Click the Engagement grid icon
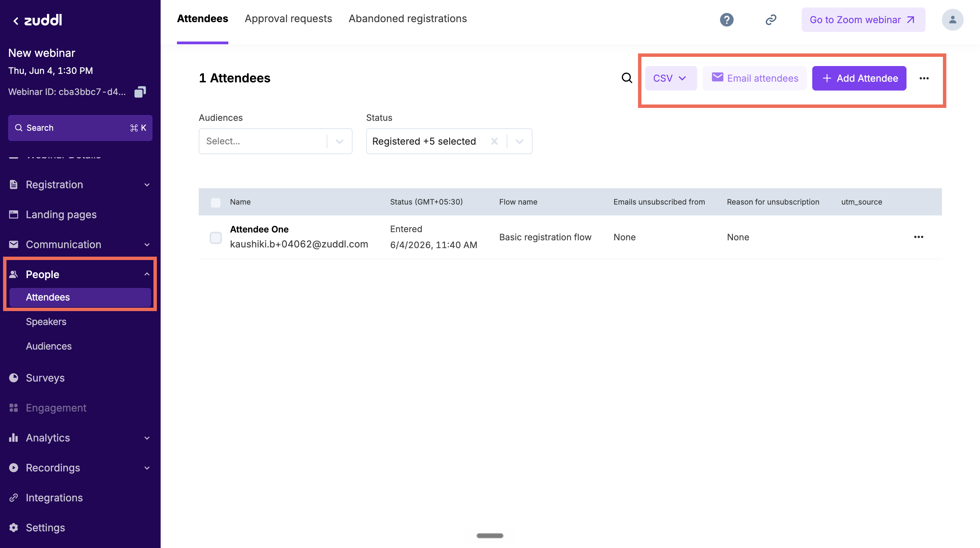The image size is (980, 548). point(14,407)
